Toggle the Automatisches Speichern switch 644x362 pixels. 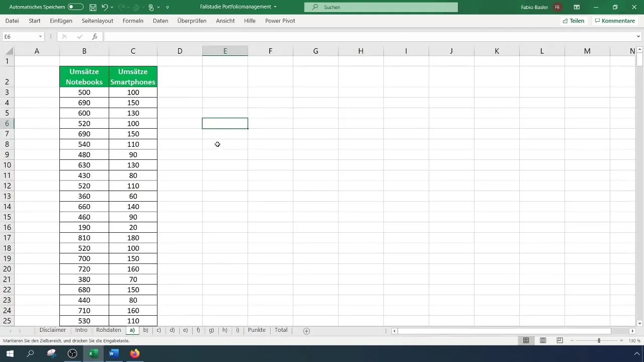click(75, 7)
